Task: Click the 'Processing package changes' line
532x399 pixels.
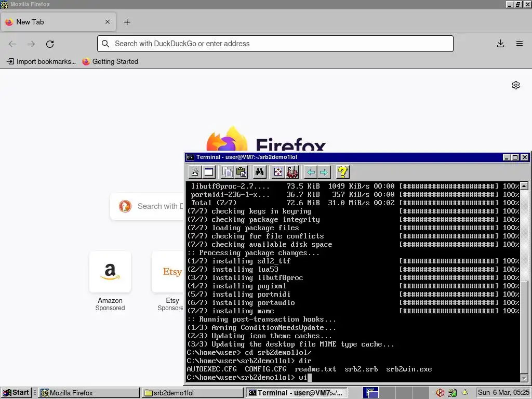Action: (253, 253)
